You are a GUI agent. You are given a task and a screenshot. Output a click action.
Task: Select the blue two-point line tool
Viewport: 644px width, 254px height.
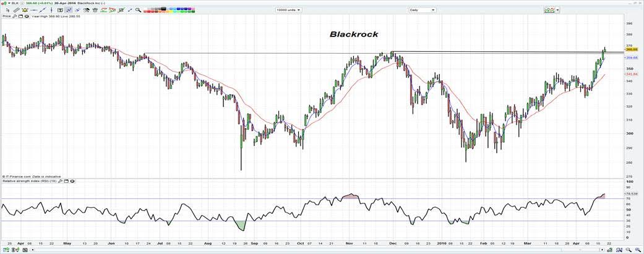click(x=130, y=10)
